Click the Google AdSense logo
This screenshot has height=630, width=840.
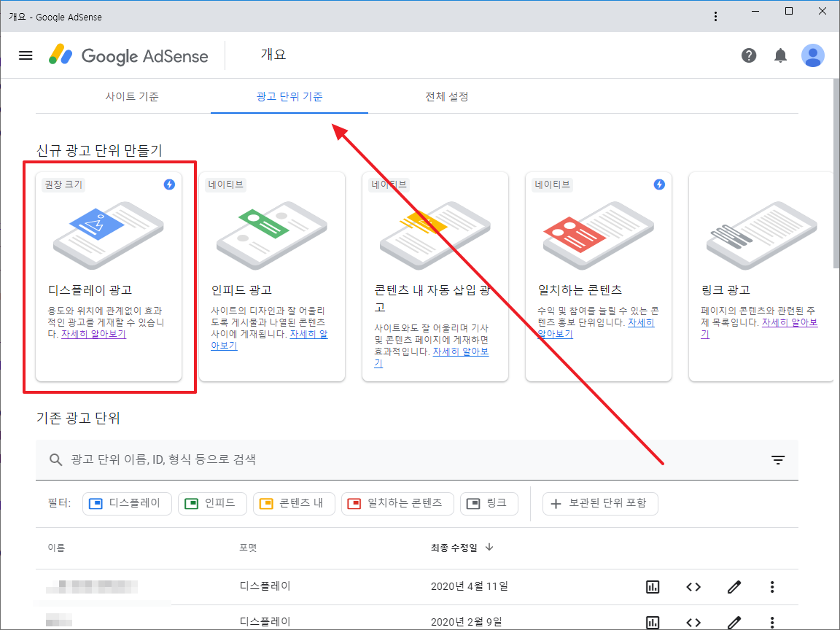pos(128,55)
